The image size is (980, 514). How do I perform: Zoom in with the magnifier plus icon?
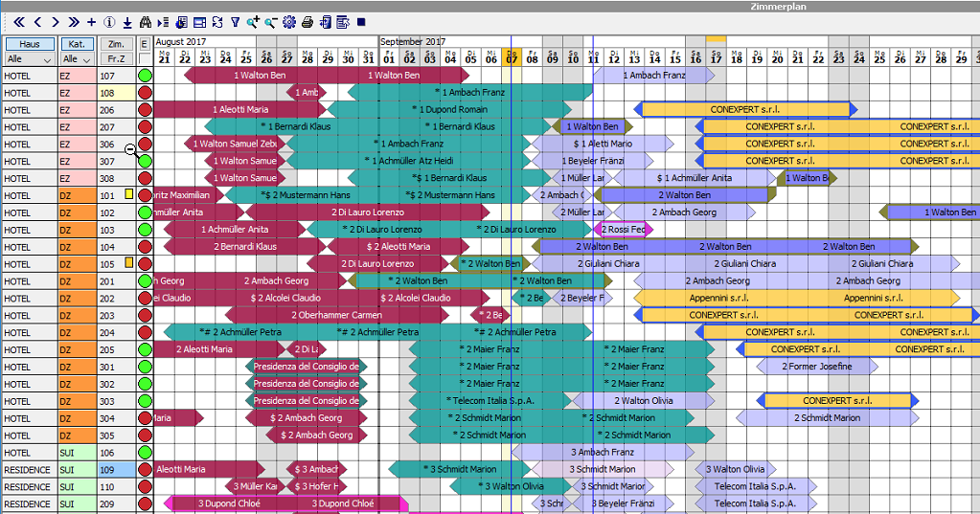(x=253, y=22)
